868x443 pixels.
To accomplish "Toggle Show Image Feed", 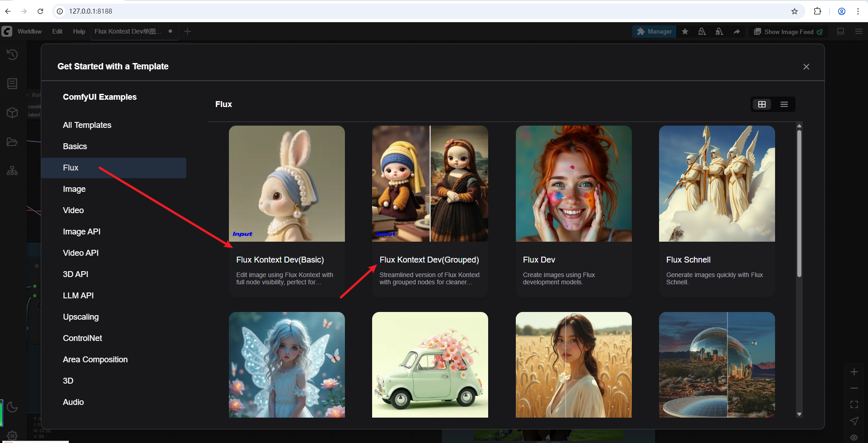I will click(788, 32).
